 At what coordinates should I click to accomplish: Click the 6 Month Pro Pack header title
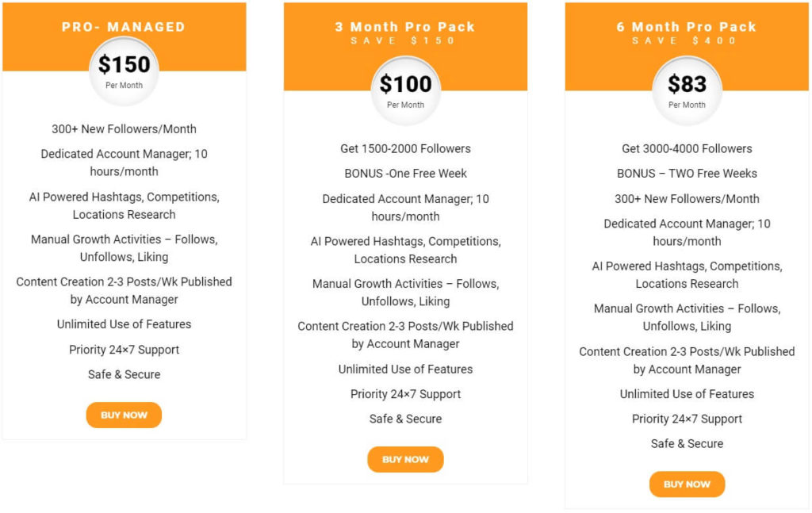click(x=687, y=27)
